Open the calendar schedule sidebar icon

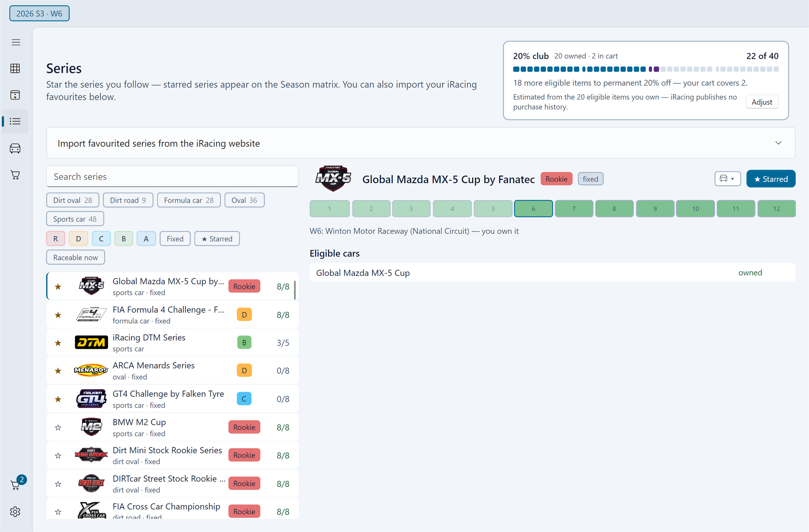[x=15, y=95]
